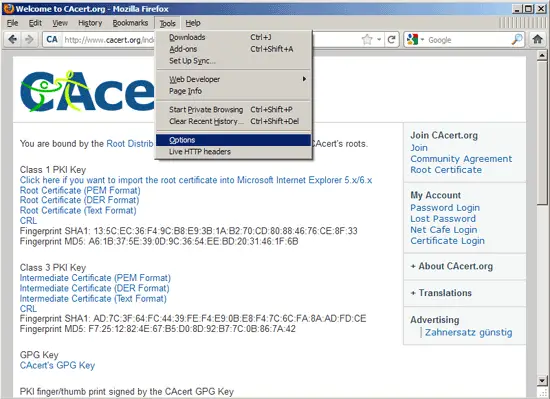Click the Firefox icon in title bar
The image size is (550, 399).
9,8
